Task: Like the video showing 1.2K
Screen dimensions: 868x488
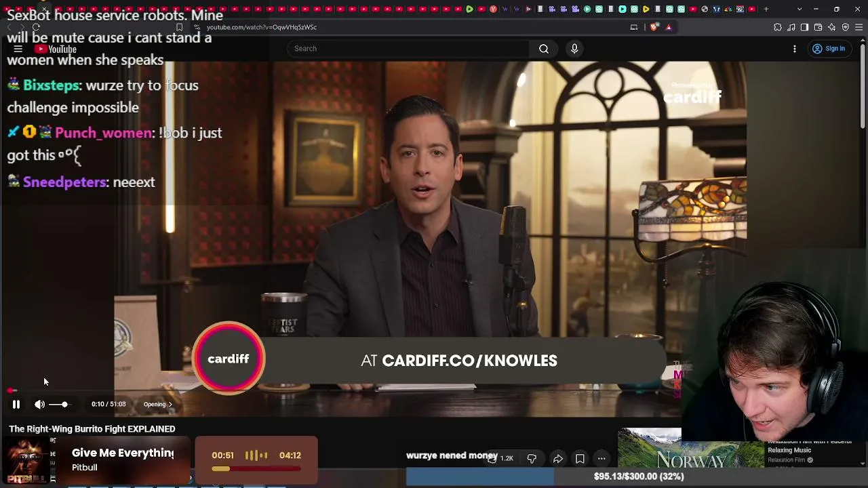Action: tap(500, 459)
